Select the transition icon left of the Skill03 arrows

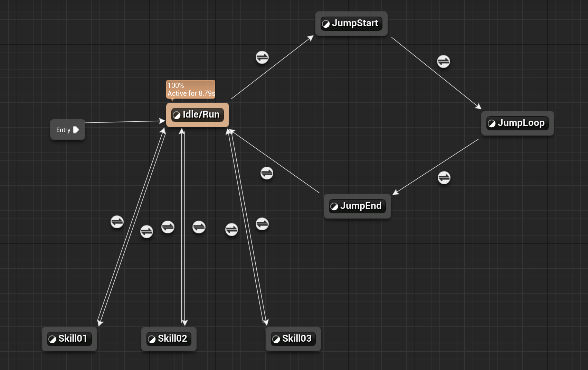[x=231, y=229]
